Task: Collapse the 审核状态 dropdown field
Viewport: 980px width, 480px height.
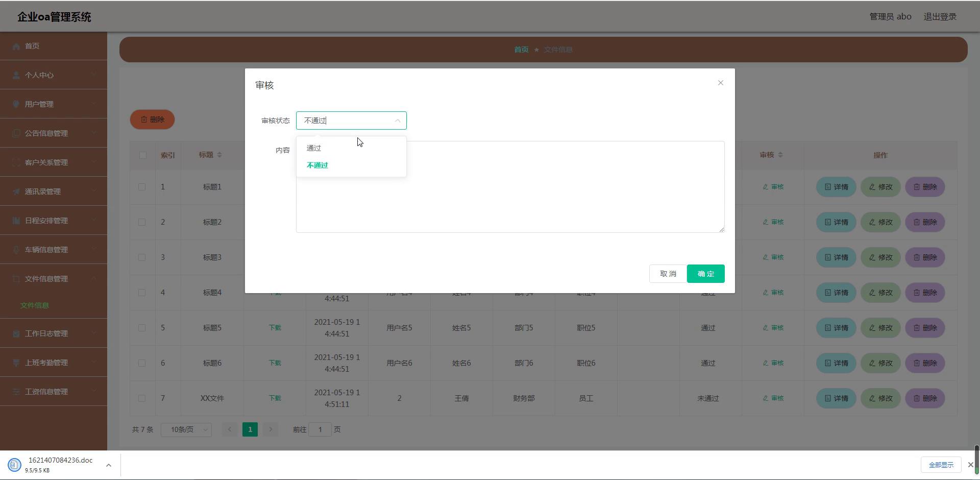Action: click(x=397, y=121)
